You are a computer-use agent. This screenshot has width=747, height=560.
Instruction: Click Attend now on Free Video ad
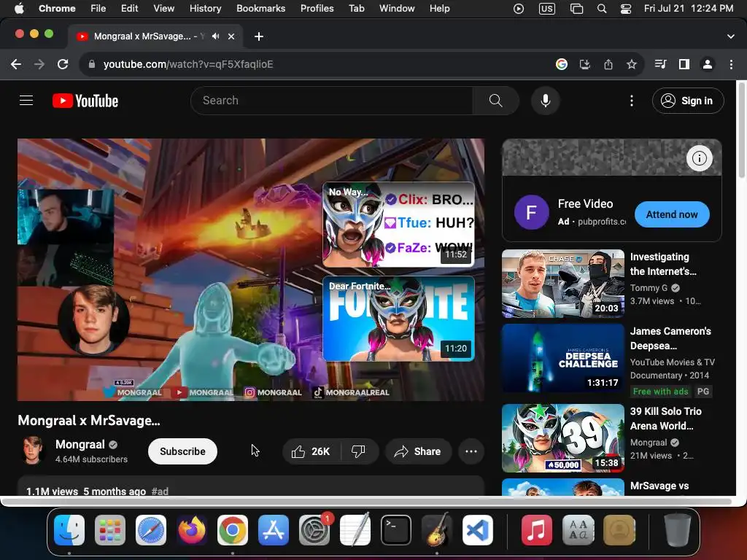(672, 214)
